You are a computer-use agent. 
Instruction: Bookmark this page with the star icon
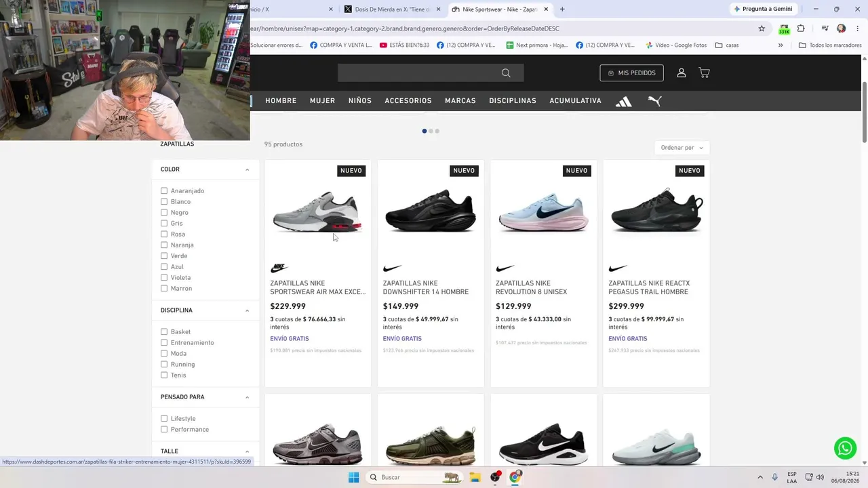762,28
